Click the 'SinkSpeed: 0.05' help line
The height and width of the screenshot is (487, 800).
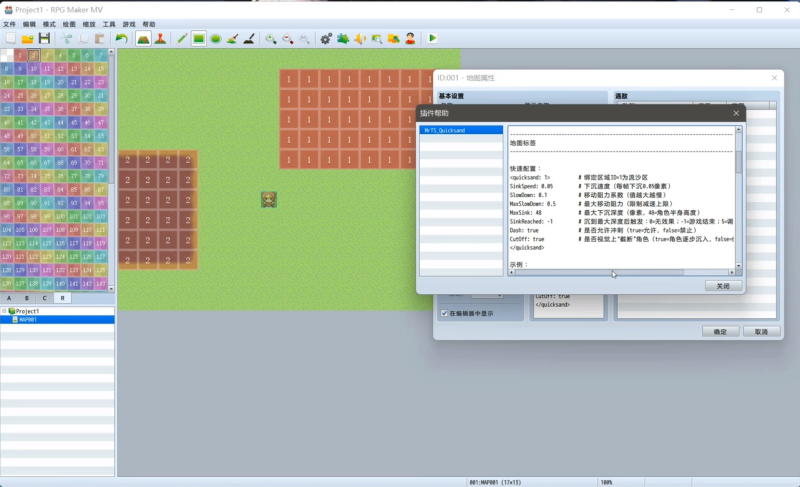pyautogui.click(x=531, y=186)
